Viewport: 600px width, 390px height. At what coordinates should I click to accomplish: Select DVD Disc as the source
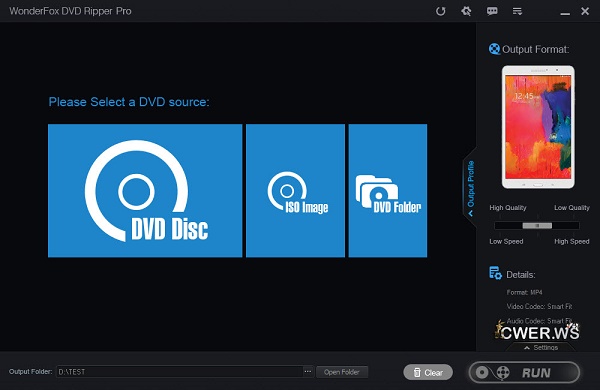(145, 191)
